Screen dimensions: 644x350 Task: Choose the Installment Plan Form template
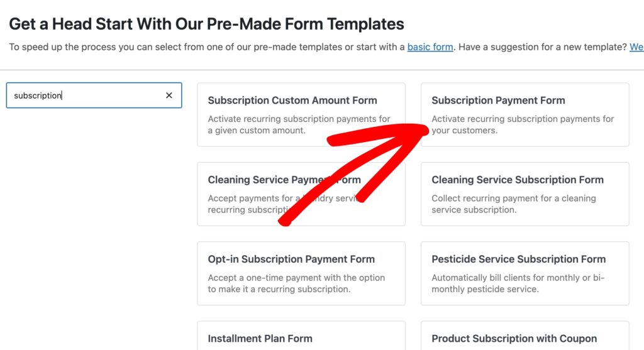click(x=260, y=338)
